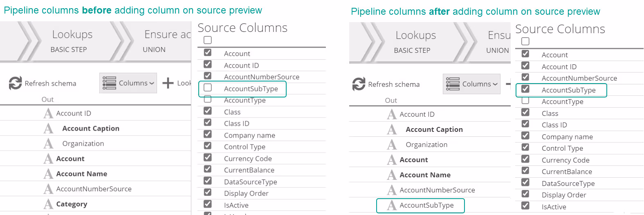The image size is (644, 215).
Task: Click text-type icon beside Category in before panel
Action: pos(48,204)
